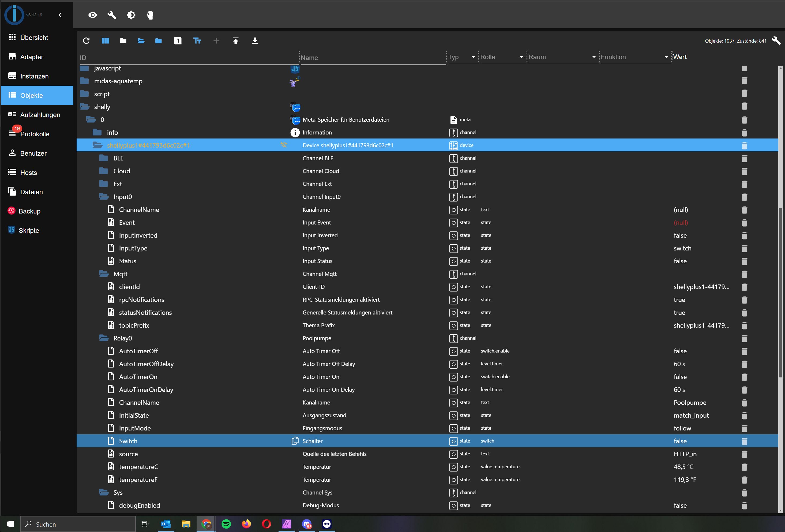Open the Instanzen menu item
The width and height of the screenshot is (785, 532).
click(34, 76)
